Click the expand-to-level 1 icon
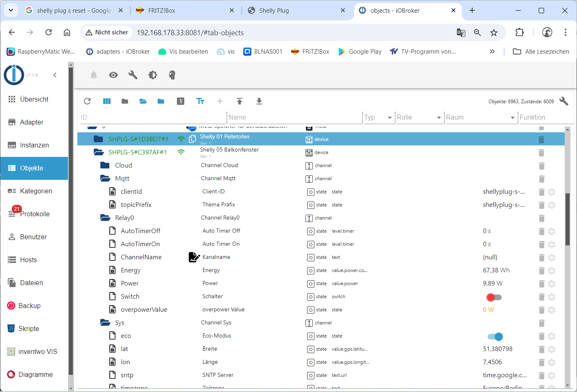The width and height of the screenshot is (577, 392). tap(181, 101)
